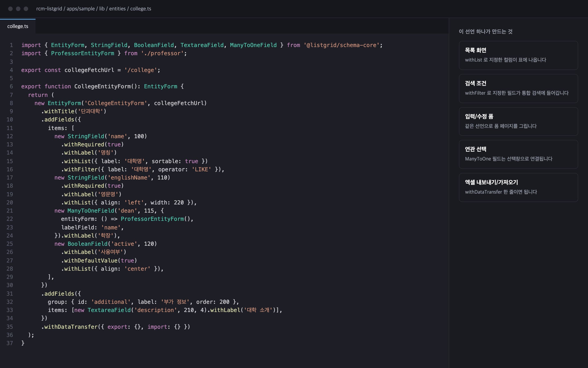The image size is (588, 368).
Task: Click BooleanField('active', 120) on line 25
Action: tap(112, 244)
